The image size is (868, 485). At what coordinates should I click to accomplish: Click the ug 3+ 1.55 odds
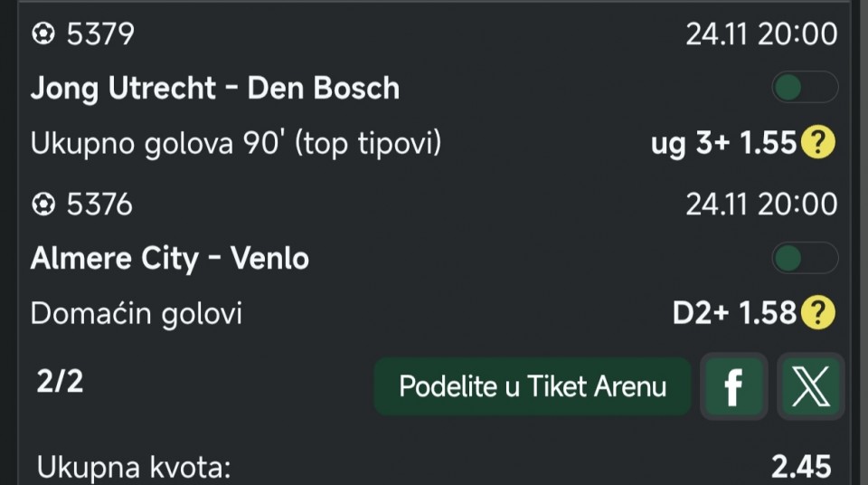tap(723, 143)
